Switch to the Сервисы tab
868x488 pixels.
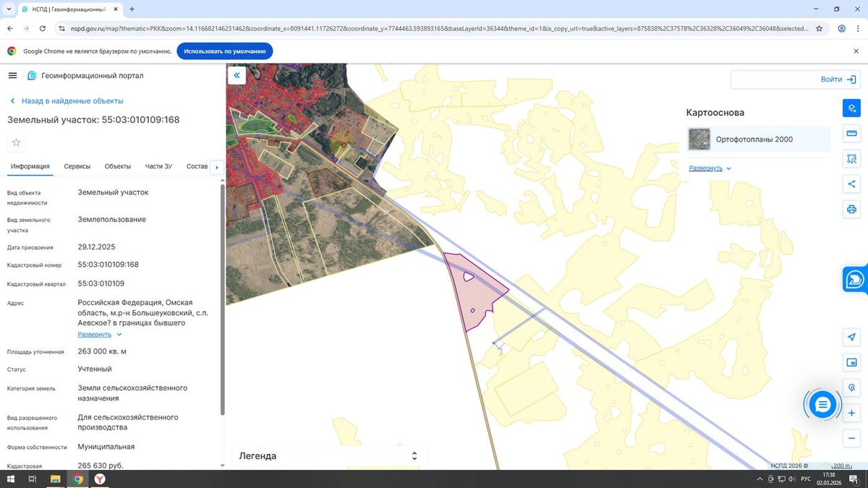click(77, 166)
